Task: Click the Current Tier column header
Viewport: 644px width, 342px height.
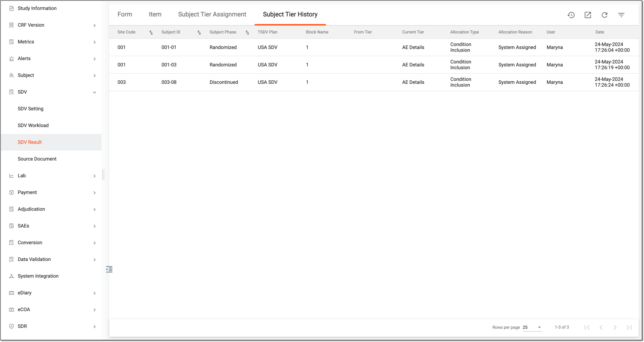Action: pos(413,32)
